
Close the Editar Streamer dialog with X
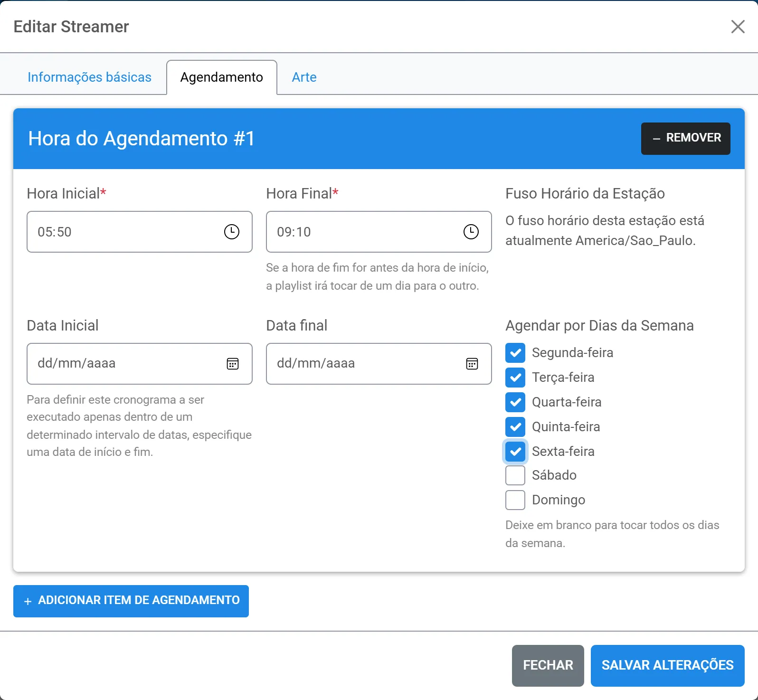pos(738,27)
